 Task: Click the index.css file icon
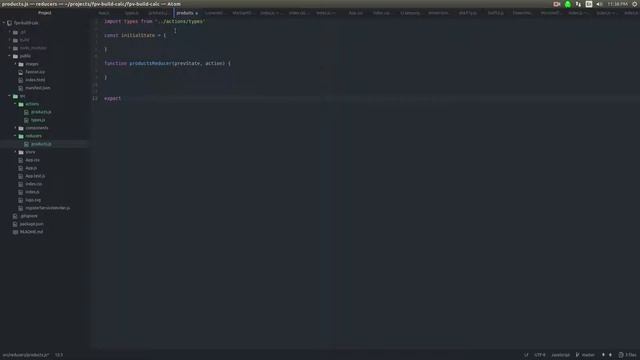coord(21,184)
